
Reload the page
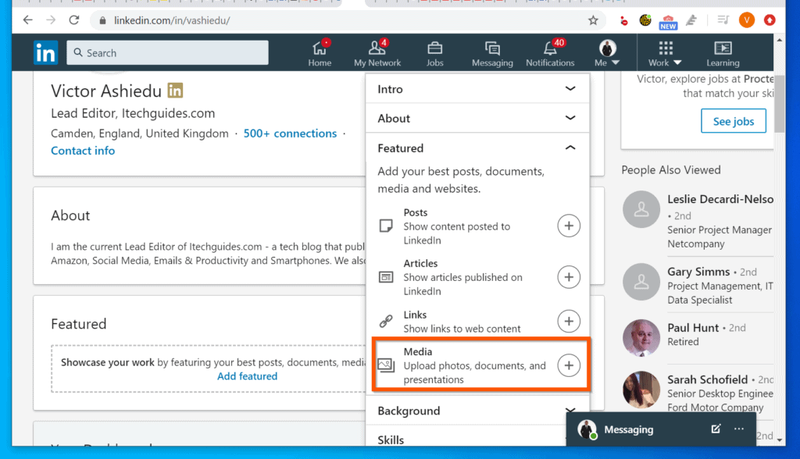pyautogui.click(x=74, y=20)
